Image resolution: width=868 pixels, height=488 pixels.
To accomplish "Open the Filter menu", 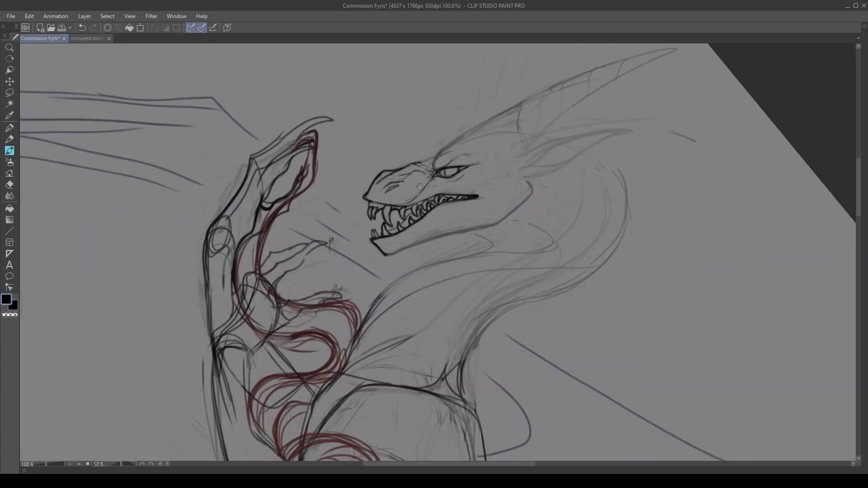I will point(151,16).
